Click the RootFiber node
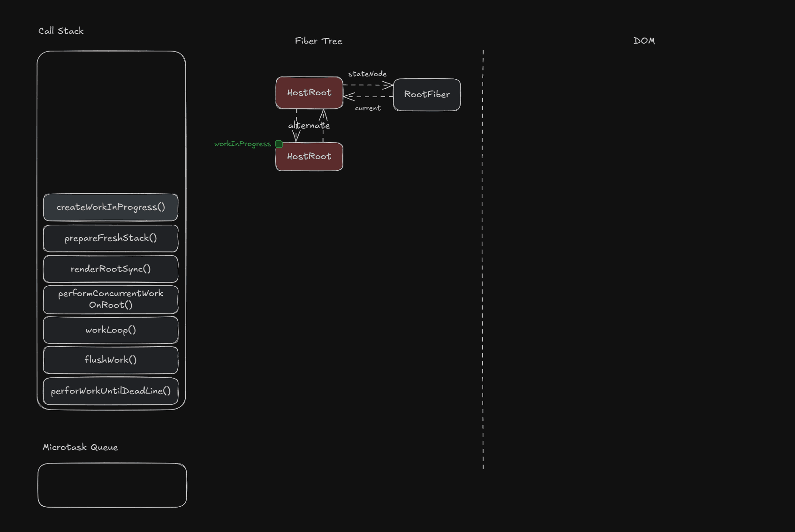Screen dimensions: 795x532 pos(427,95)
